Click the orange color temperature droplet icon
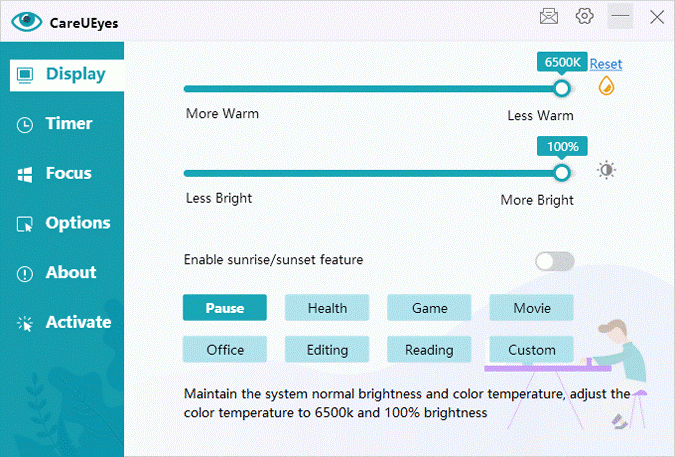The height and width of the screenshot is (457, 675). click(606, 87)
